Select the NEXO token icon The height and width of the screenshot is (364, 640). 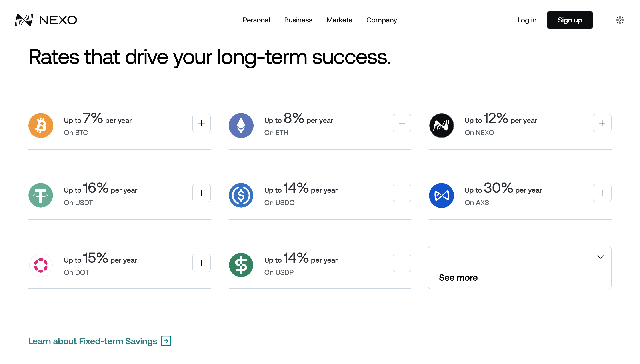point(441,126)
